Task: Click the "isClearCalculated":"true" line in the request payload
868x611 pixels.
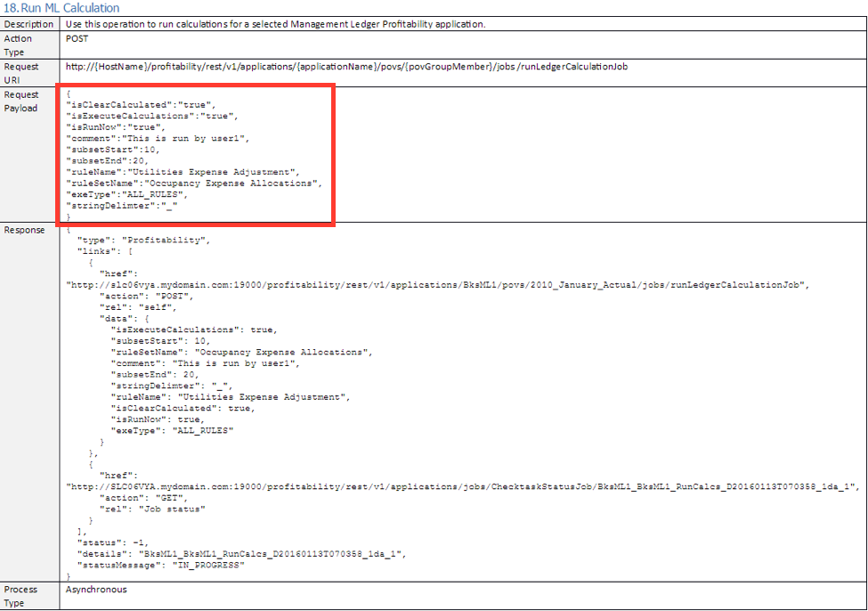Action: tap(141, 104)
